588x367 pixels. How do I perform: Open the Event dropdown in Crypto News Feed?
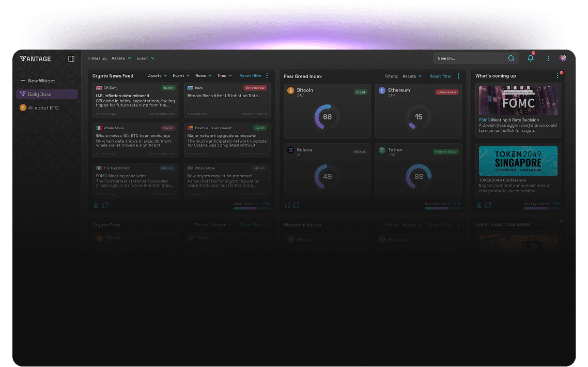[180, 75]
